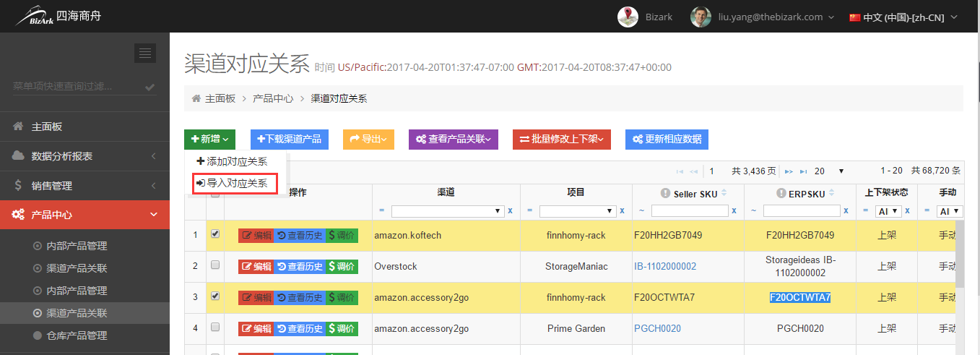Screen dimensions: 980x355
Task: Go to last page of grid
Action: click(x=803, y=171)
